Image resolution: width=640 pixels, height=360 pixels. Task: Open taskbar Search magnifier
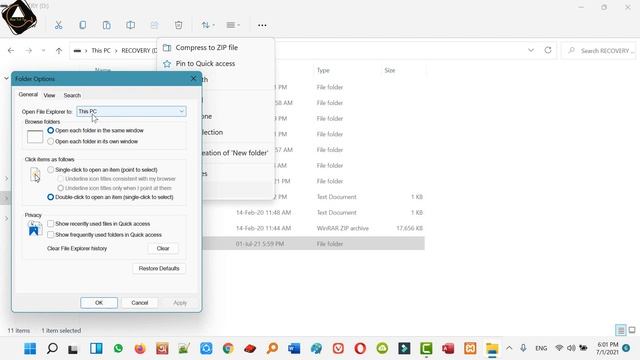coord(52,349)
